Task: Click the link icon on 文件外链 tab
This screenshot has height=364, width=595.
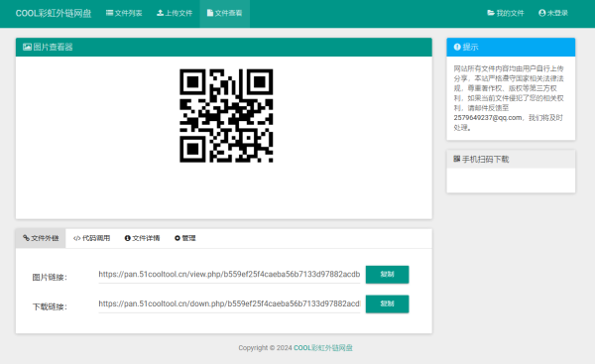Action: click(x=26, y=238)
